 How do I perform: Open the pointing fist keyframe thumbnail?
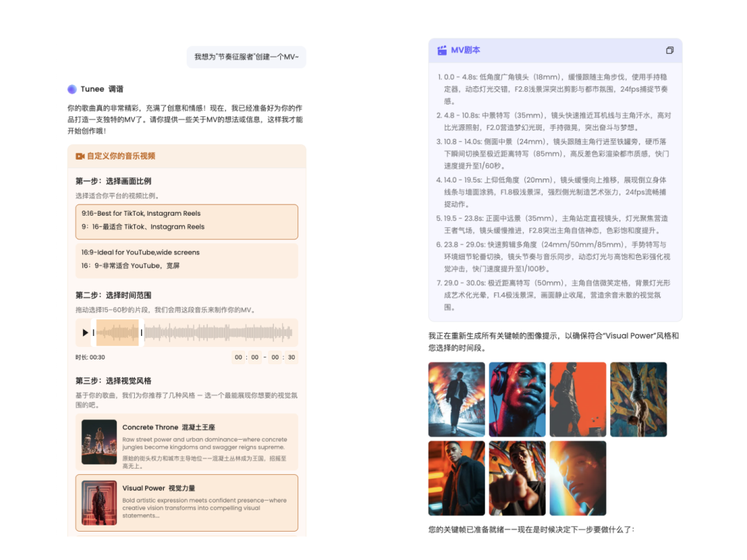[517, 478]
